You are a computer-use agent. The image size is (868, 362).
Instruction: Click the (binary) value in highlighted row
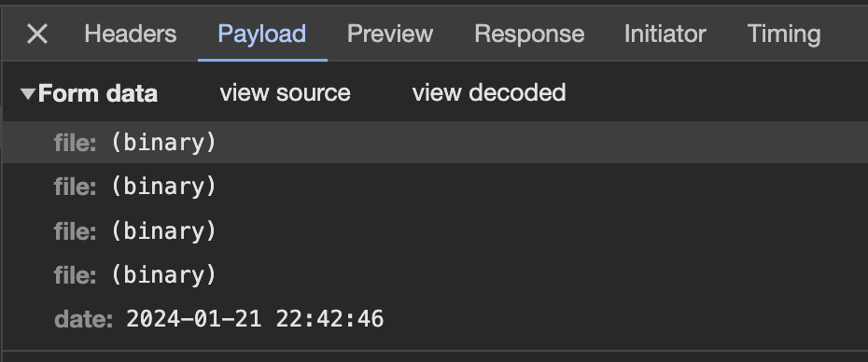click(163, 143)
